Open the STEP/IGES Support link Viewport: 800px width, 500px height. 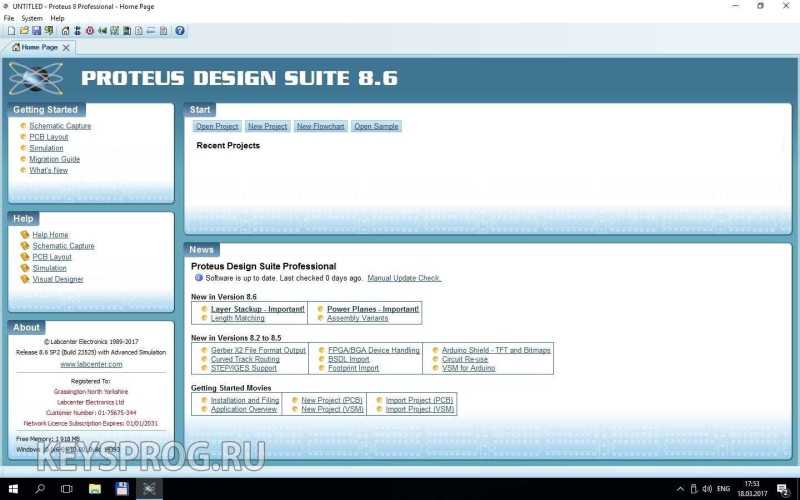point(244,368)
